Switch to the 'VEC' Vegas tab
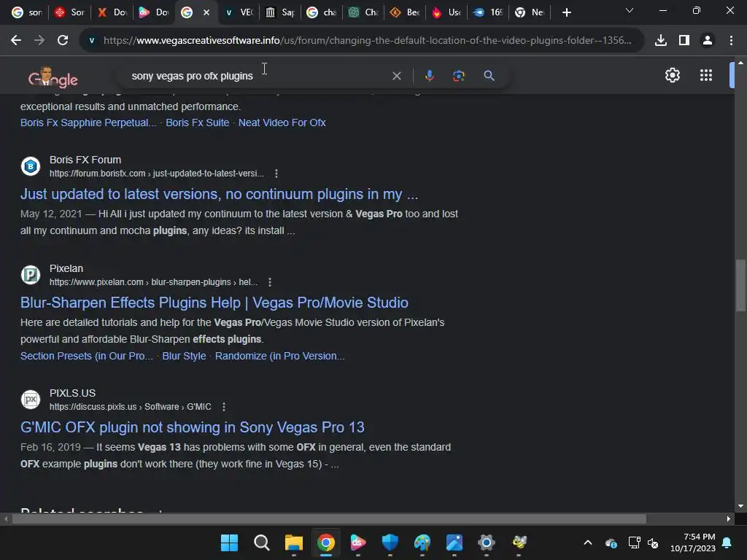Viewport: 747px width, 560px height. [239, 12]
